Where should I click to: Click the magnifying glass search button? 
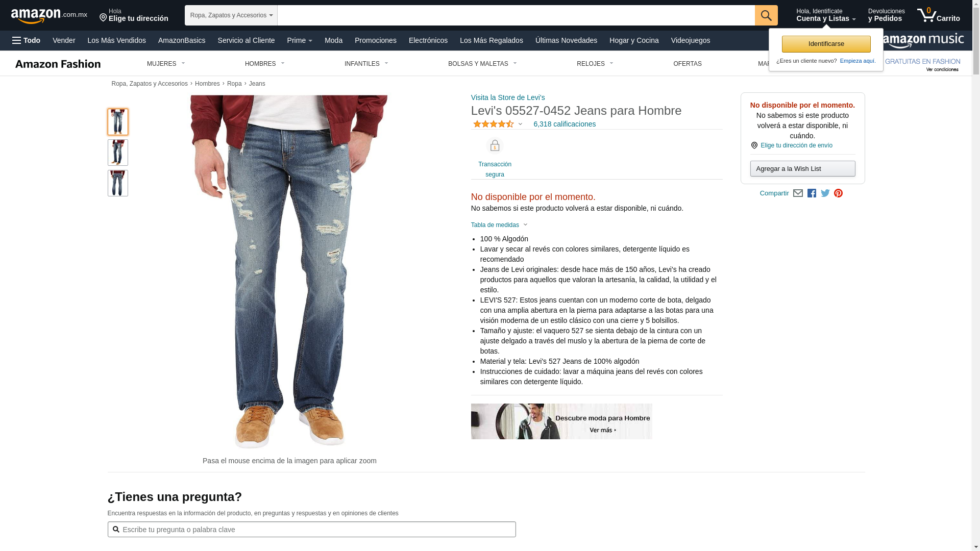(x=766, y=15)
